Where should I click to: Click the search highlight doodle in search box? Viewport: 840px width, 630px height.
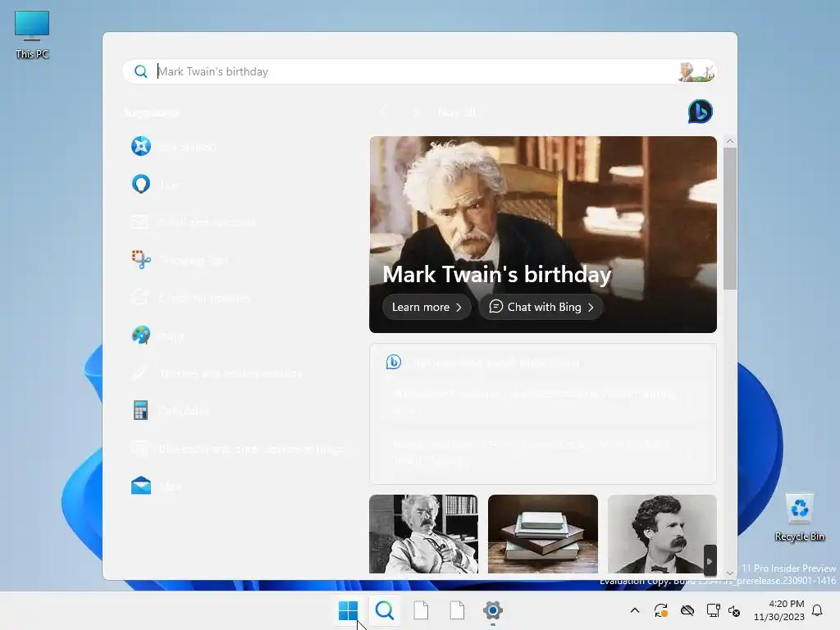[x=696, y=71]
